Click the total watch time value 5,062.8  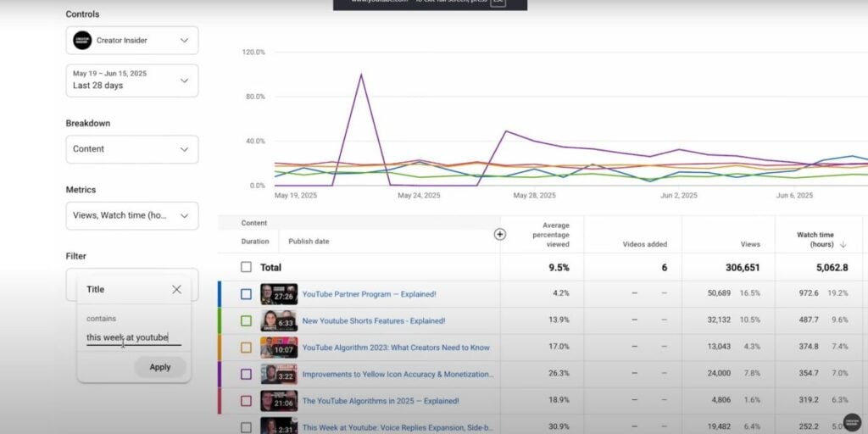832,267
